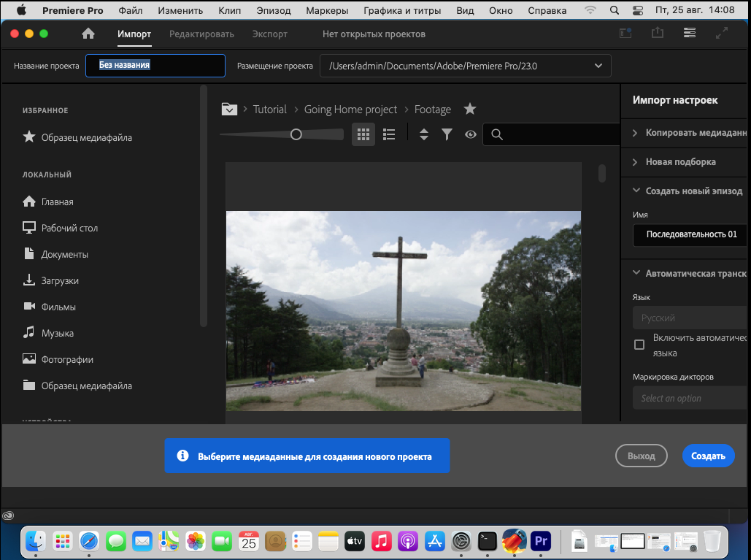The image size is (751, 560).
Task: Switch to grid view of media
Action: click(x=363, y=134)
